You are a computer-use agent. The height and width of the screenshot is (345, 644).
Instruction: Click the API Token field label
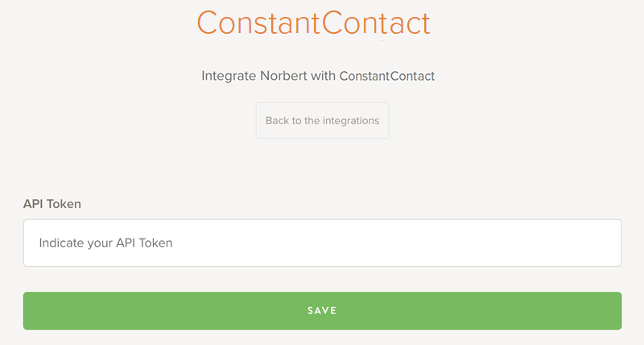point(52,204)
